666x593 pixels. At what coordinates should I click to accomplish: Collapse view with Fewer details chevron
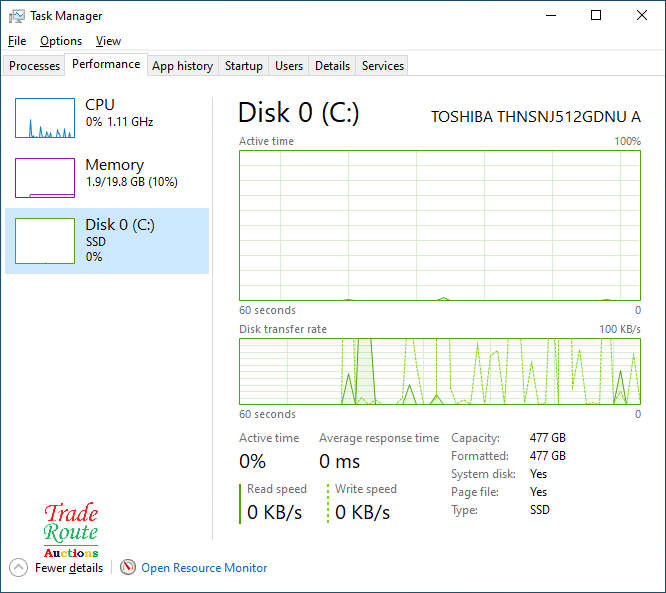click(x=18, y=568)
